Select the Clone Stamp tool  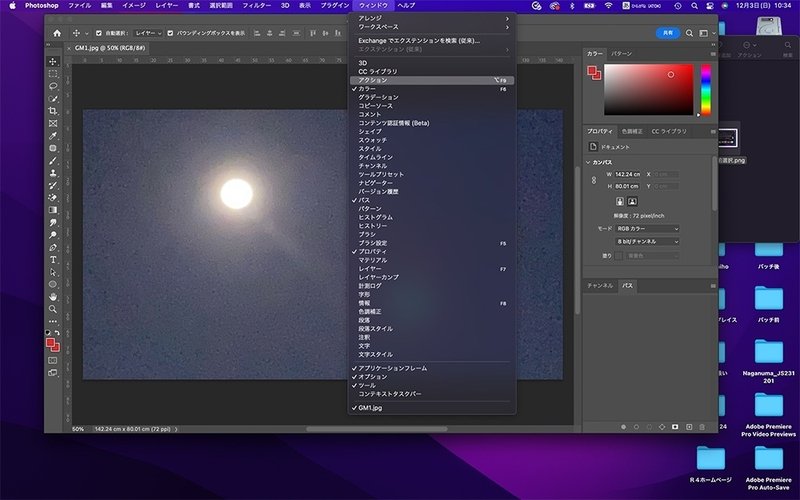click(53, 173)
